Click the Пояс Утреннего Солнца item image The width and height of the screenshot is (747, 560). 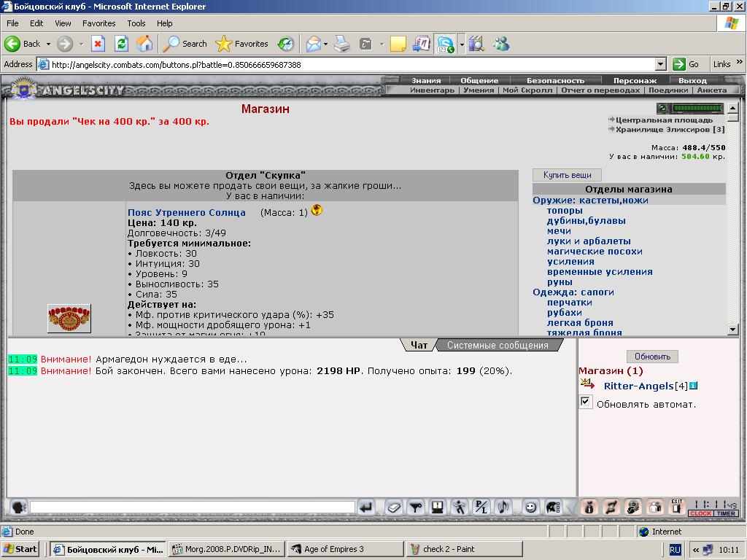coord(69,318)
